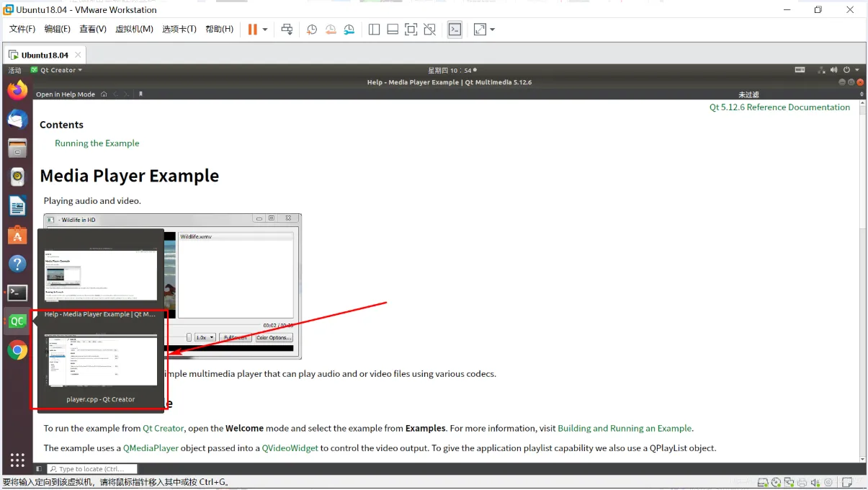Open the 选项卡(T) menu
This screenshot has height=490, width=868.
pos(179,30)
